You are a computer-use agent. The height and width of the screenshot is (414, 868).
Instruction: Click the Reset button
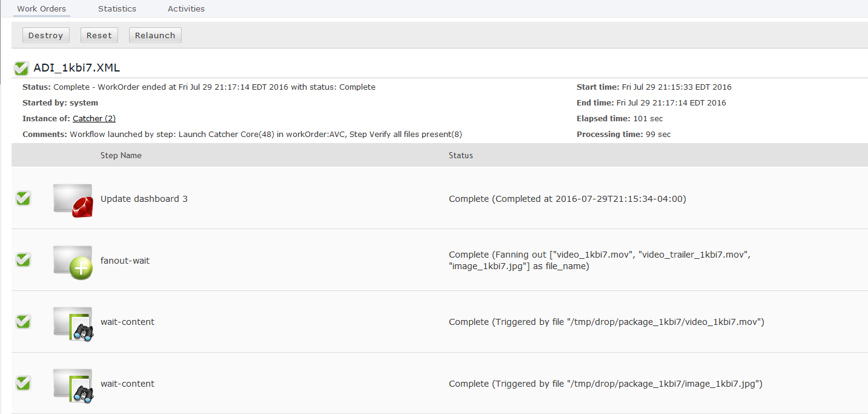click(99, 35)
